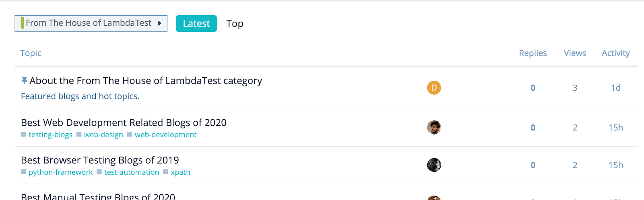
Task: Click avatar beside Best Web Development topic
Action: (434, 127)
